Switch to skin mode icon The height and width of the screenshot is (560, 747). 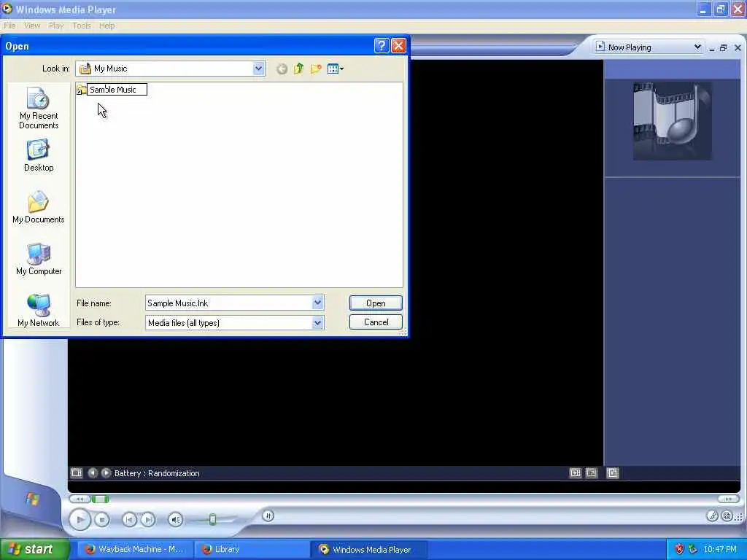click(x=727, y=516)
